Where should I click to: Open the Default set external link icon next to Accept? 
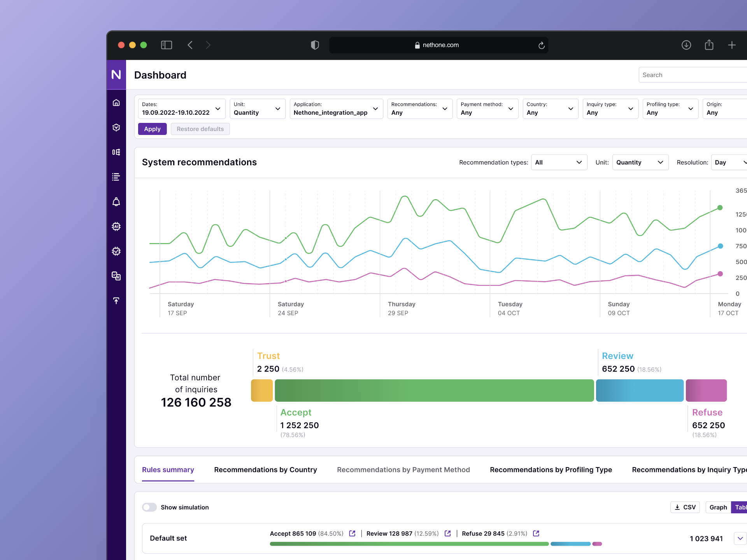(x=352, y=534)
